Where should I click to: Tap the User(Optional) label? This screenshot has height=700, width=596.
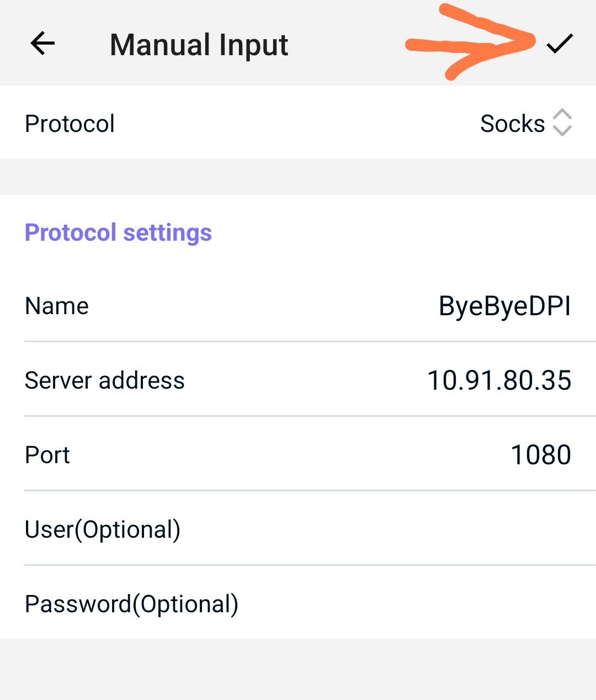click(103, 529)
